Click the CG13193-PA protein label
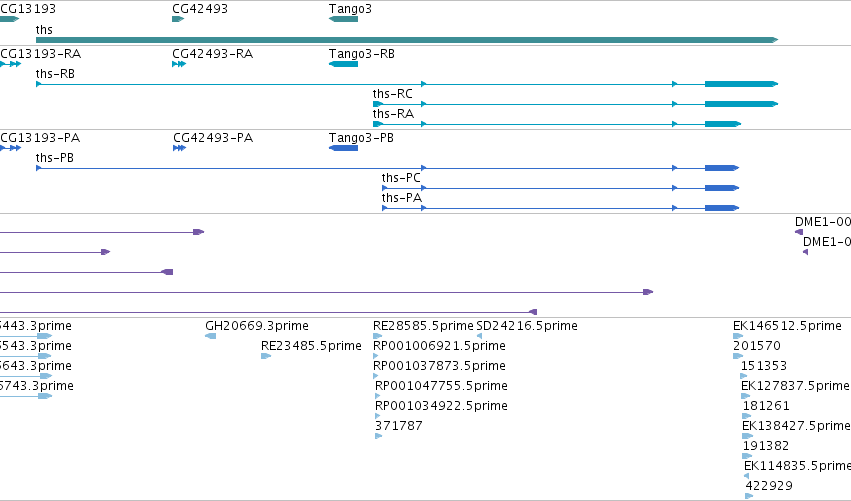 pyautogui.click(x=40, y=138)
